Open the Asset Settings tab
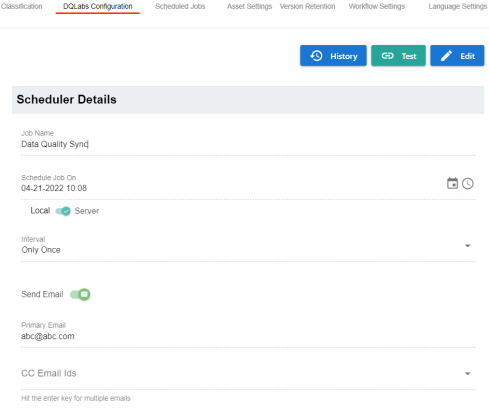489x408 pixels. (249, 6)
